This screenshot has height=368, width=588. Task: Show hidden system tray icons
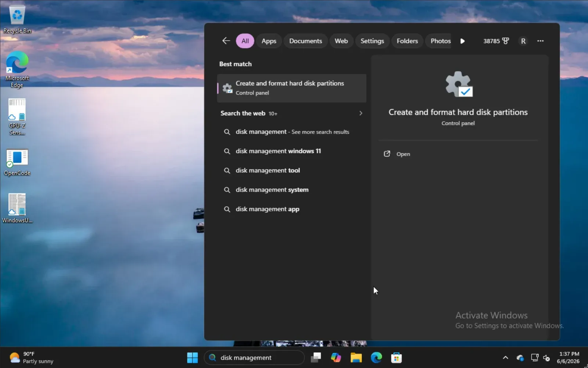coord(505,357)
